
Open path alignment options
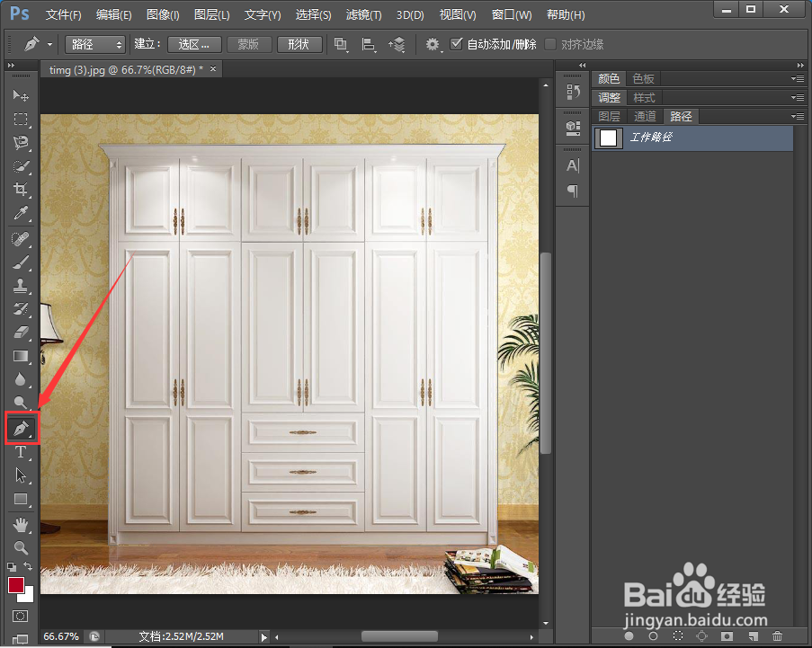point(368,45)
